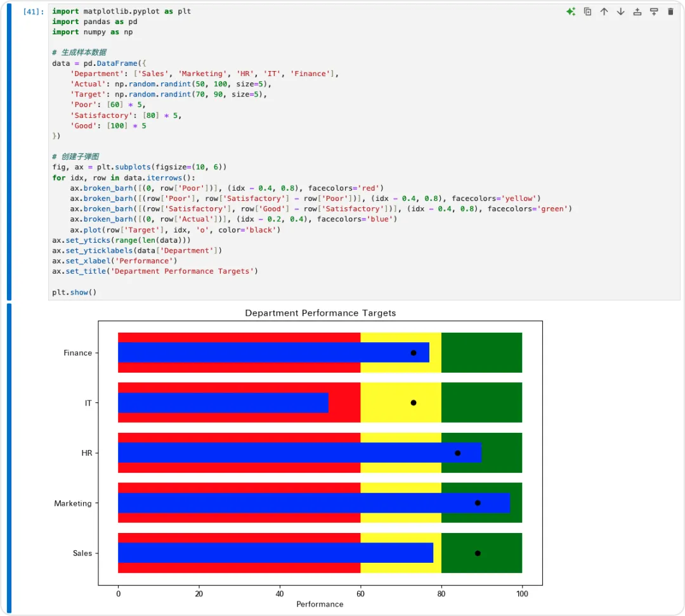Click the 'Finance' y-axis label
The width and height of the screenshot is (685, 616).
pyautogui.click(x=78, y=353)
